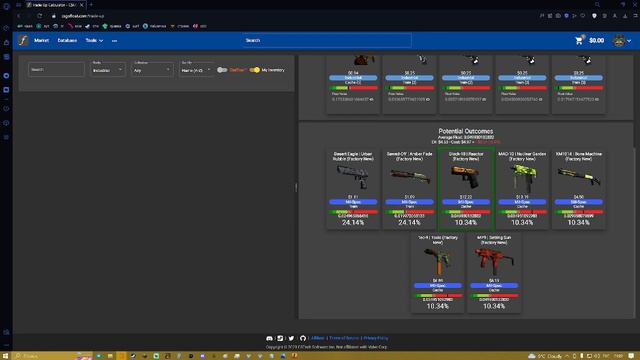Click the 10.34% value under XM1014 Bone Machine

578,223
